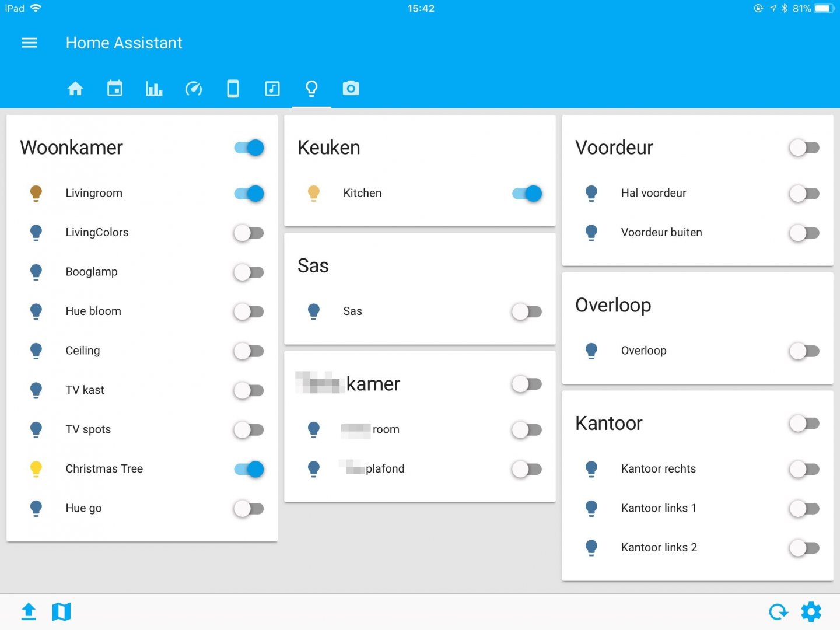Disable the Kitchen light switch
Screen dimensions: 840x630
click(x=527, y=193)
